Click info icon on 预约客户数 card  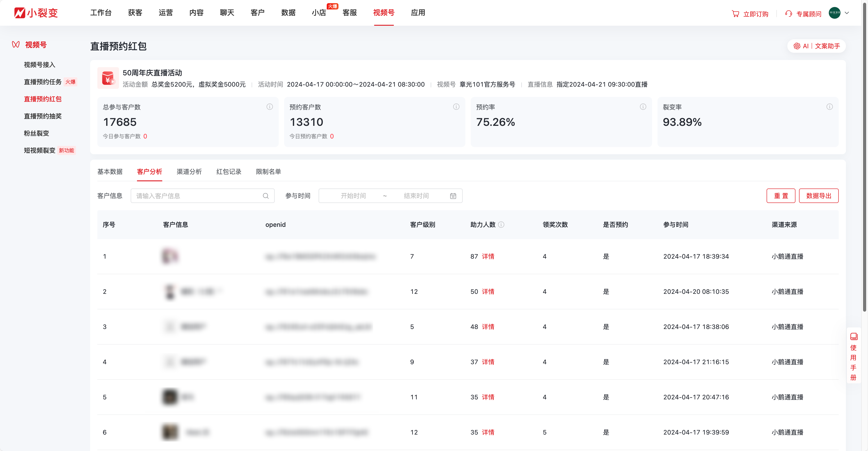456,107
